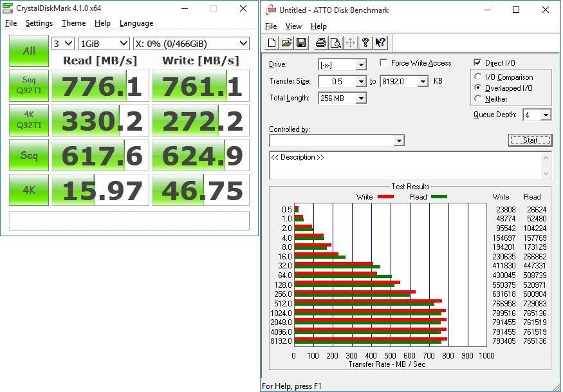Click the move crosshair icon in ATTO toolbar
Viewport: 563px width, 392px height.
click(x=350, y=43)
